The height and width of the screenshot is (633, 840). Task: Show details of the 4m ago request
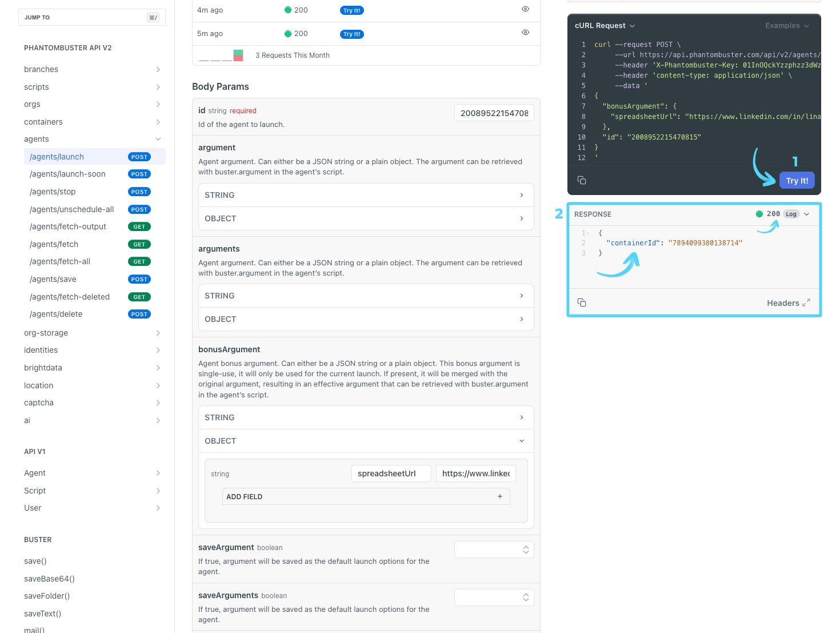(x=525, y=9)
